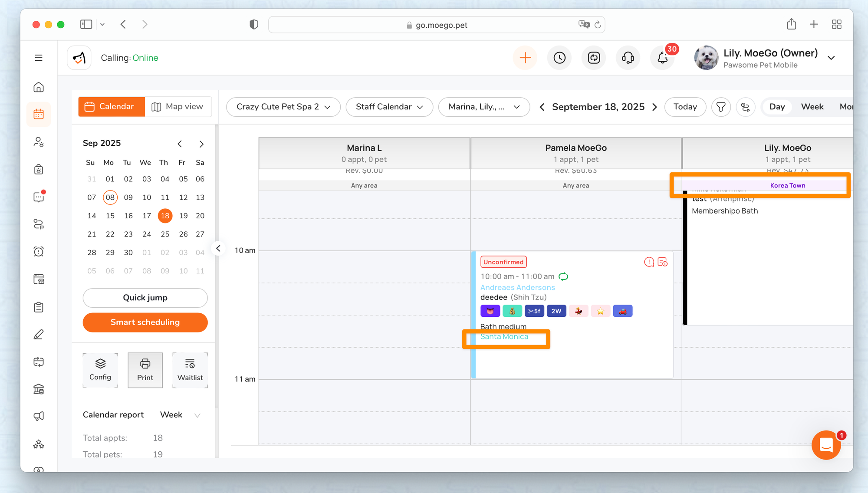
Task: Click the headset support icon
Action: [628, 58]
